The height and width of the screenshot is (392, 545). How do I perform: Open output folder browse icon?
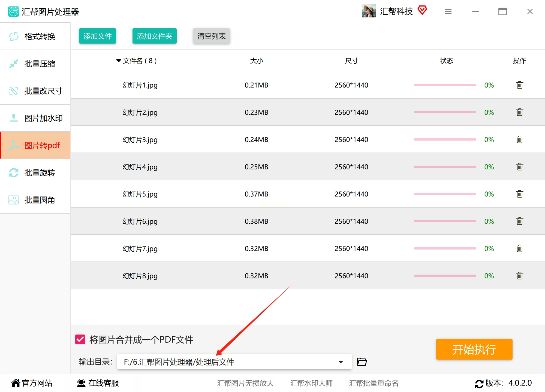(362, 362)
